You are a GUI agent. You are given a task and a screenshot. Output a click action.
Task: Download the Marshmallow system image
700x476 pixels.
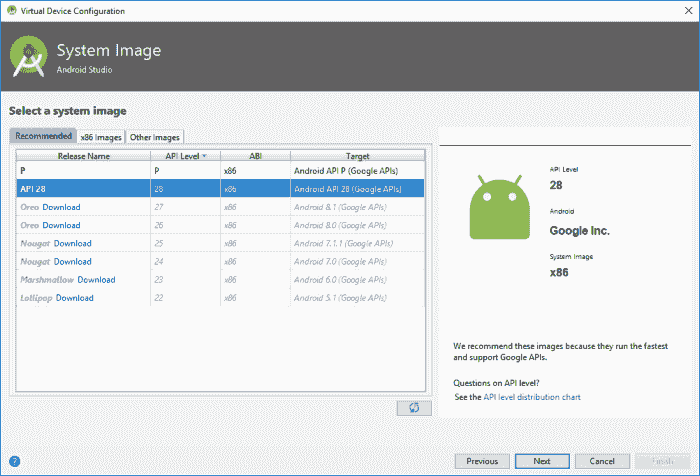[96, 280]
